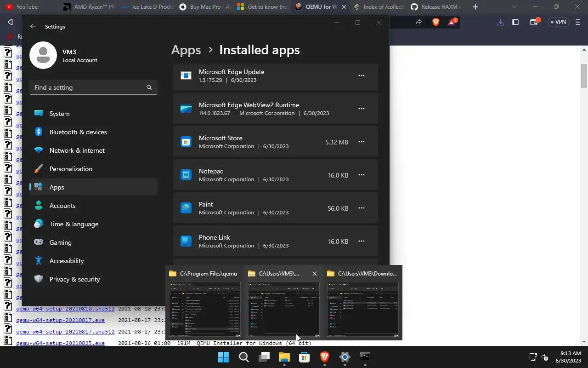Open Bluetooth & devices settings

point(94,132)
